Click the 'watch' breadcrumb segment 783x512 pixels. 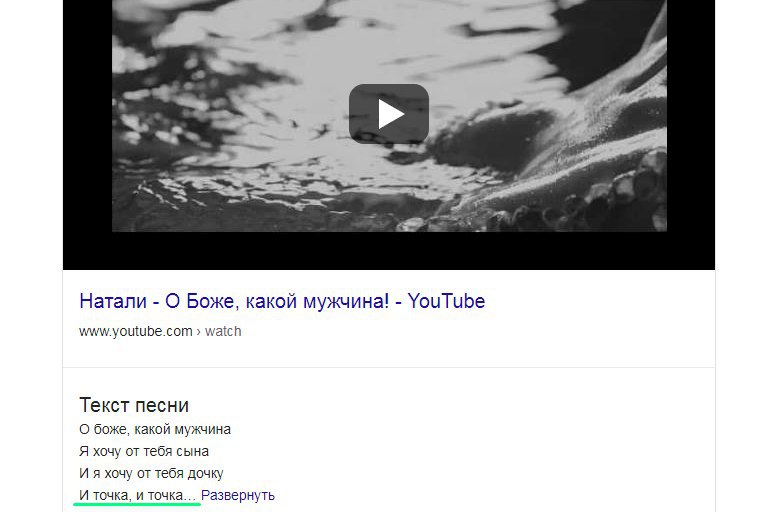[223, 331]
